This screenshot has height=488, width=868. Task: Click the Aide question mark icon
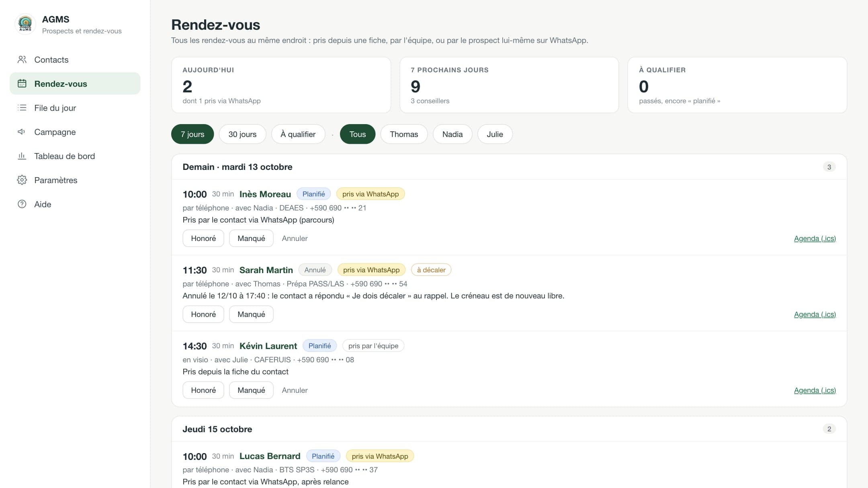coord(22,204)
